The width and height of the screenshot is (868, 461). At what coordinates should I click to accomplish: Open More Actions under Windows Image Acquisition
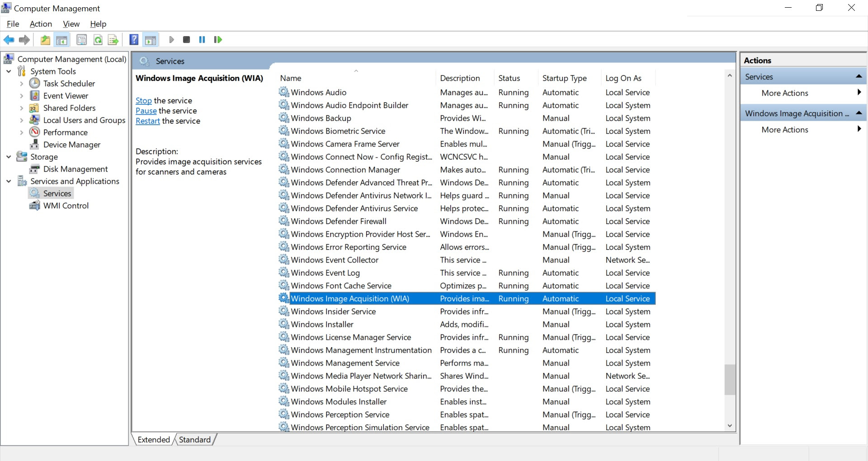click(x=785, y=130)
